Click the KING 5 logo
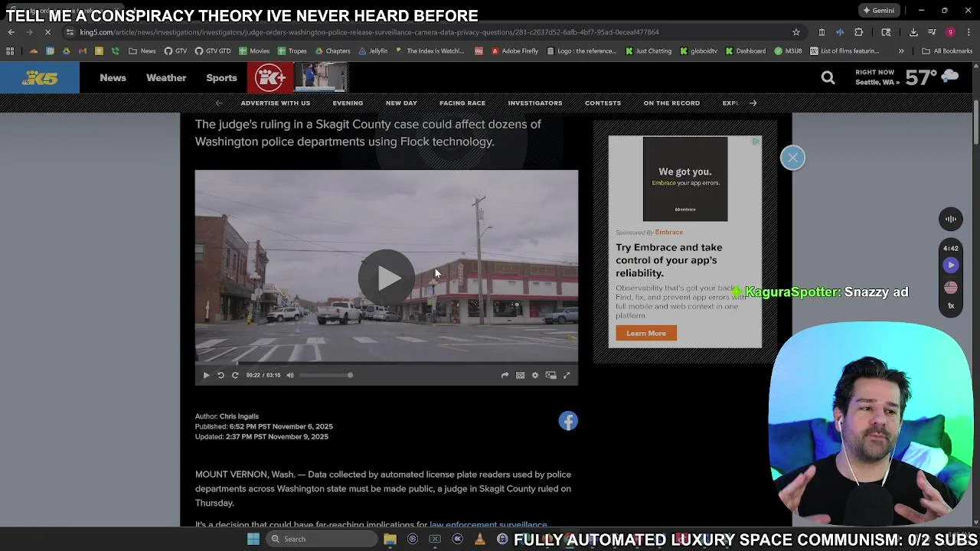980x551 pixels. click(x=39, y=78)
